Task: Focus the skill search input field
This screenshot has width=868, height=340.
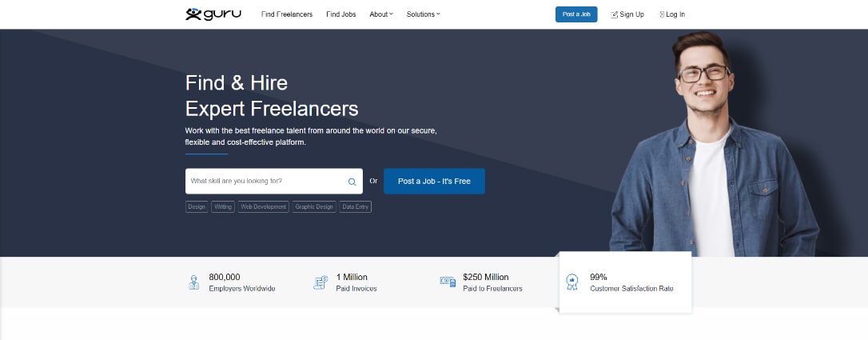Action: [265, 182]
